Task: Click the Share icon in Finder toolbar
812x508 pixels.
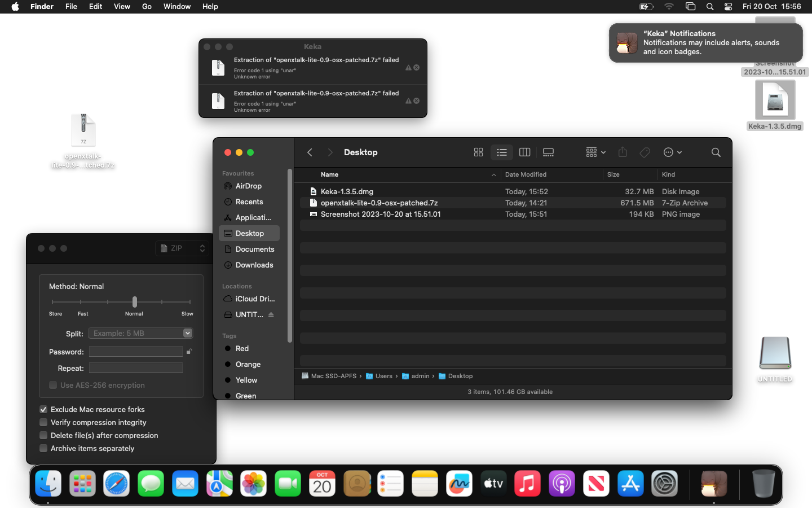Action: [x=623, y=152]
